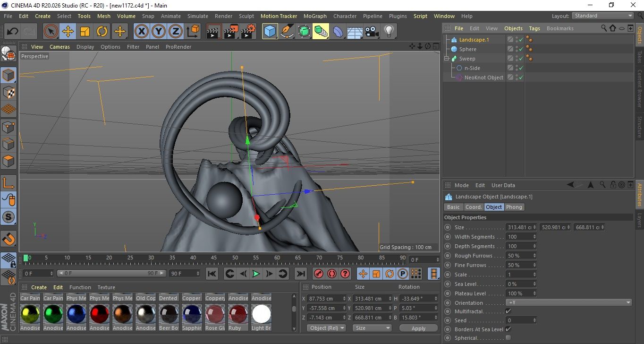Render the current view icon
644x344 pixels.
click(214, 32)
